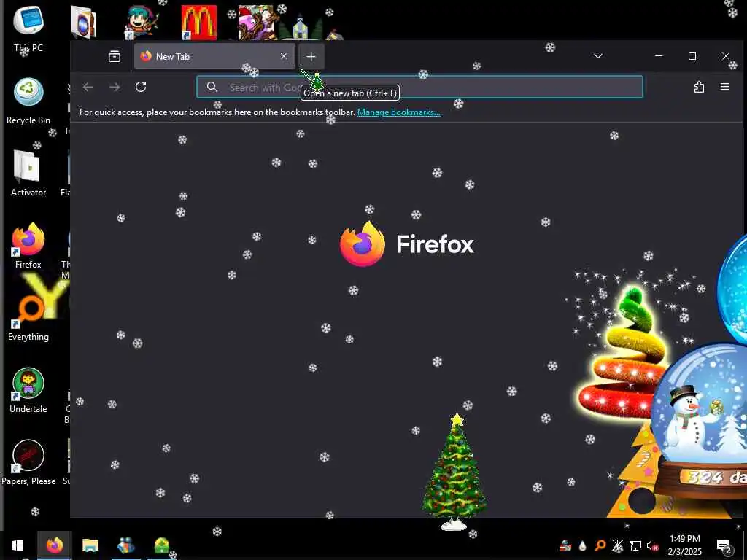This screenshot has height=560, width=747.
Task: Click the muted volume tray icon
Action: [652, 545]
